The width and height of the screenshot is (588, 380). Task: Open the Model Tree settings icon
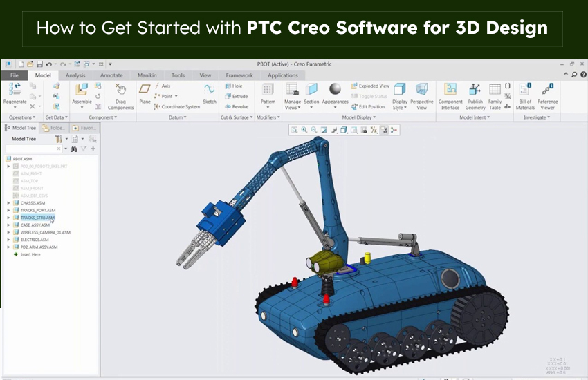(59, 140)
